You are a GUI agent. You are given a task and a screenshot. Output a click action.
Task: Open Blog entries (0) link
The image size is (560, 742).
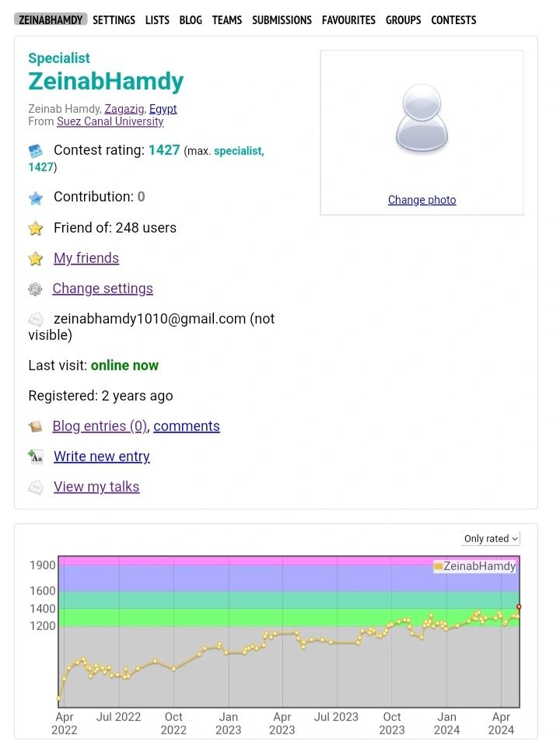click(100, 426)
